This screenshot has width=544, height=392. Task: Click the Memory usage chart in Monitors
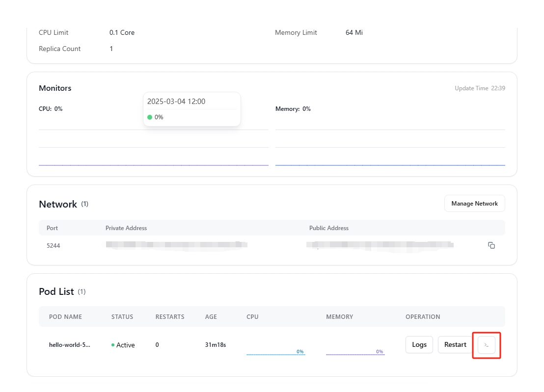click(x=390, y=147)
